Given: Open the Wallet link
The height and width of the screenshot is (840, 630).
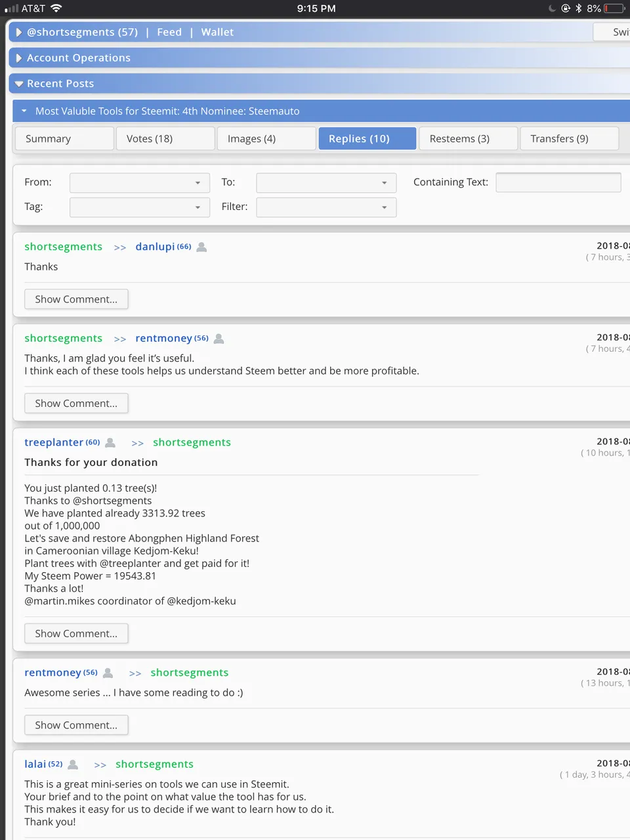Looking at the screenshot, I should 217,32.
